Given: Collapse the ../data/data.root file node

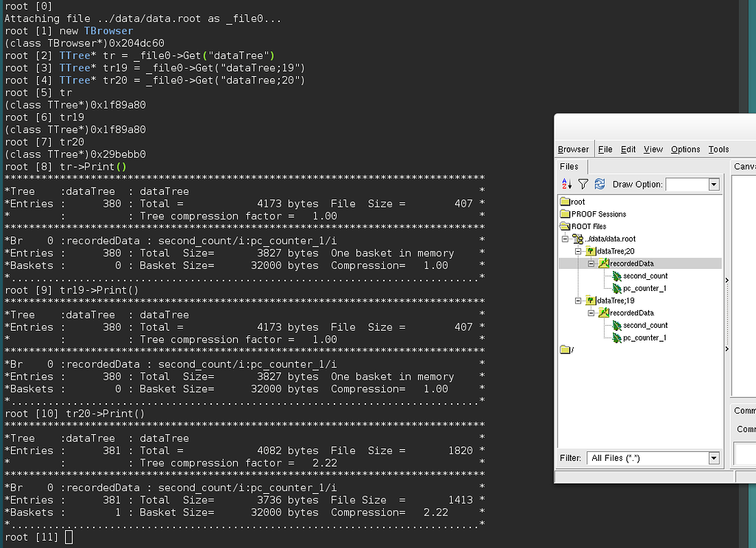Looking at the screenshot, I should point(566,239).
